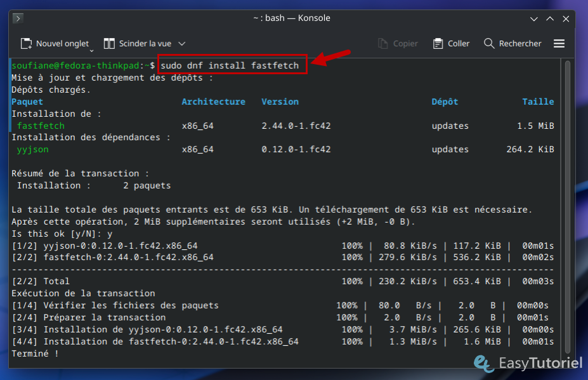
Task: Click the highlighted sudo dnf install command
Action: [232, 65]
